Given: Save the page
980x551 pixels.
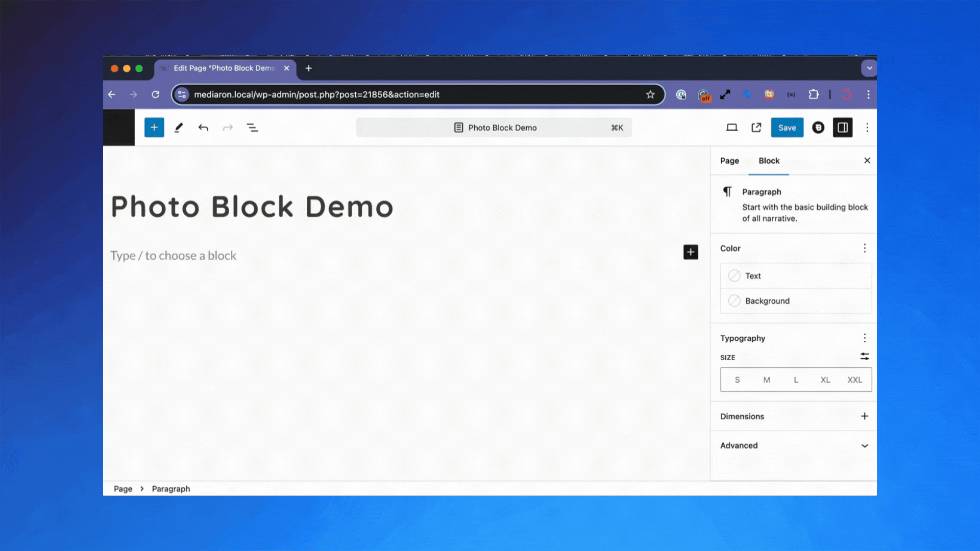Looking at the screenshot, I should [787, 128].
